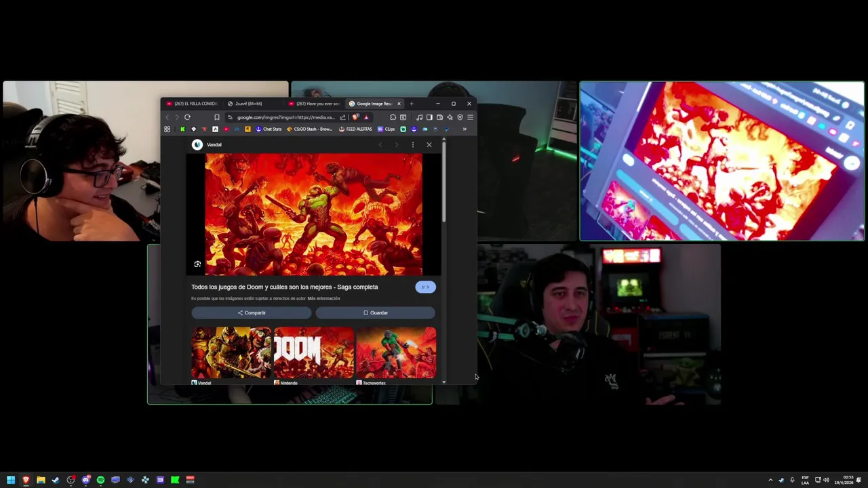Click the image panel vertical scrollbar
Viewport: 868px width, 488px height.
point(444,182)
